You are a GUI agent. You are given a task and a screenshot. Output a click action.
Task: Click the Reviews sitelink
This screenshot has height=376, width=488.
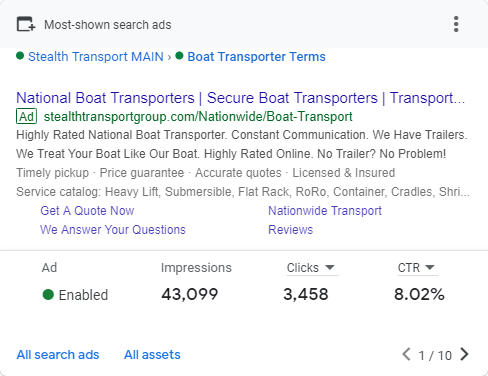pyautogui.click(x=291, y=230)
